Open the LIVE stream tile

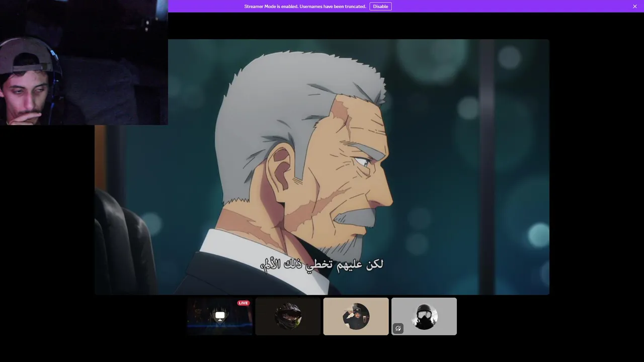tap(219, 316)
